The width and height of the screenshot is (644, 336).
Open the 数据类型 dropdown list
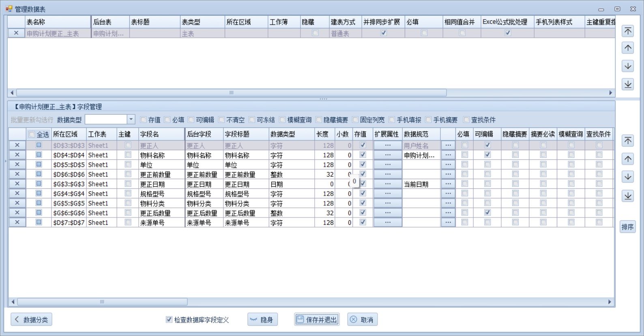[x=131, y=119]
